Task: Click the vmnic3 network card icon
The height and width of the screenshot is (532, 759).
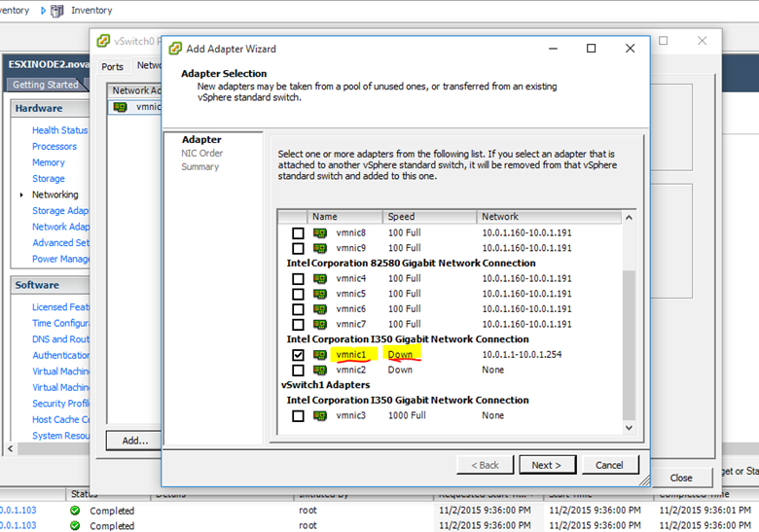Action: tap(320, 416)
